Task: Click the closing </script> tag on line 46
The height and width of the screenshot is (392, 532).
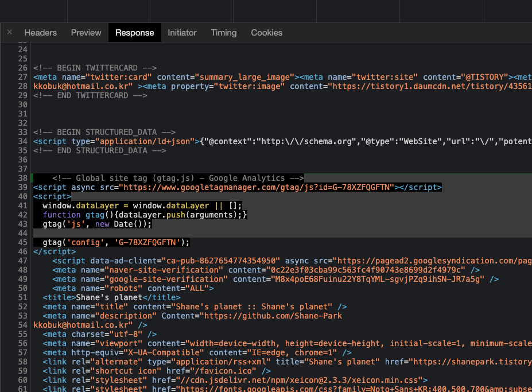Action: (x=55, y=251)
